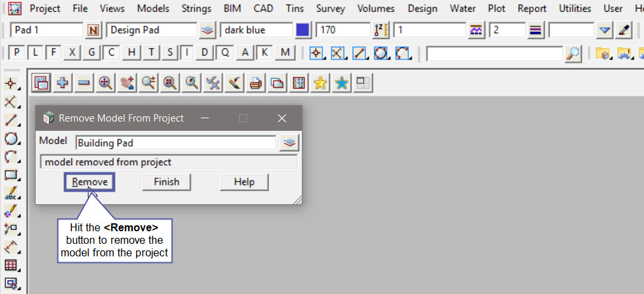Toggle the K snap button
644x294 pixels.
pyautogui.click(x=264, y=52)
